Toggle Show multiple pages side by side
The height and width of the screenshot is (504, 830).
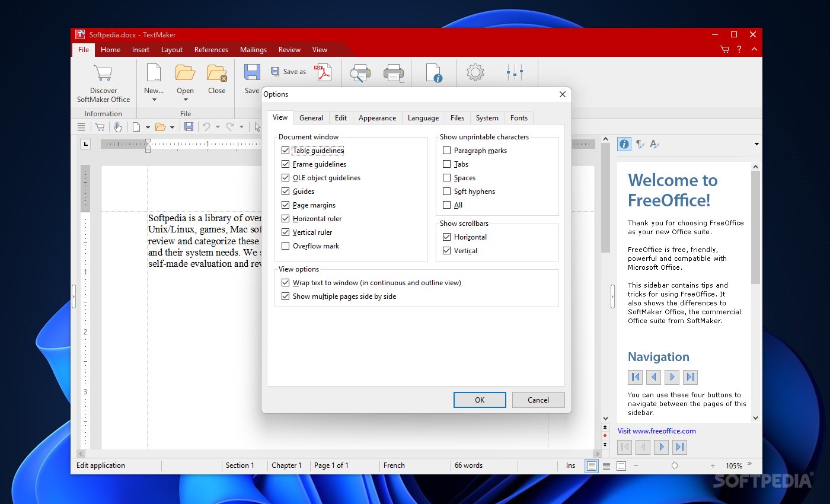286,296
